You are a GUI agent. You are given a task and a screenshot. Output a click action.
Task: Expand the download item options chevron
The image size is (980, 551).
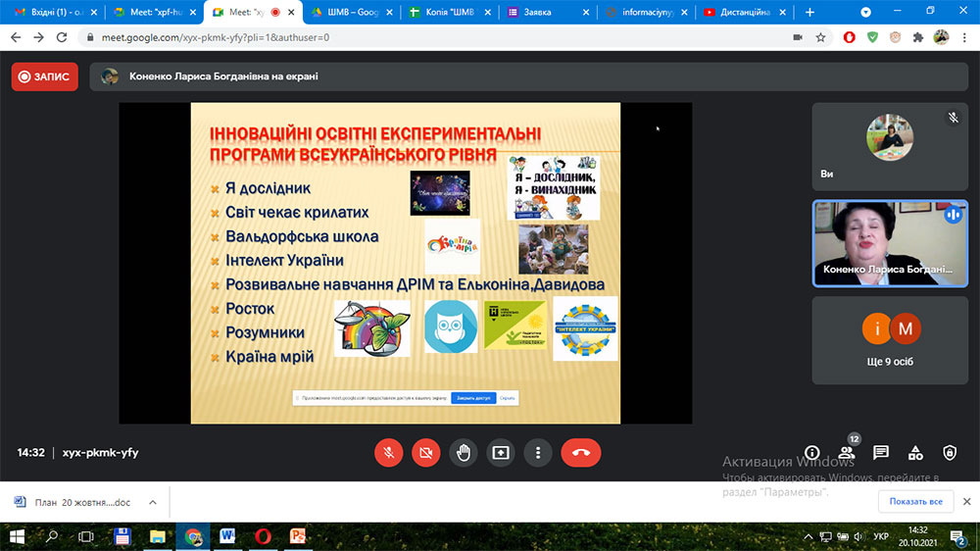(x=153, y=502)
